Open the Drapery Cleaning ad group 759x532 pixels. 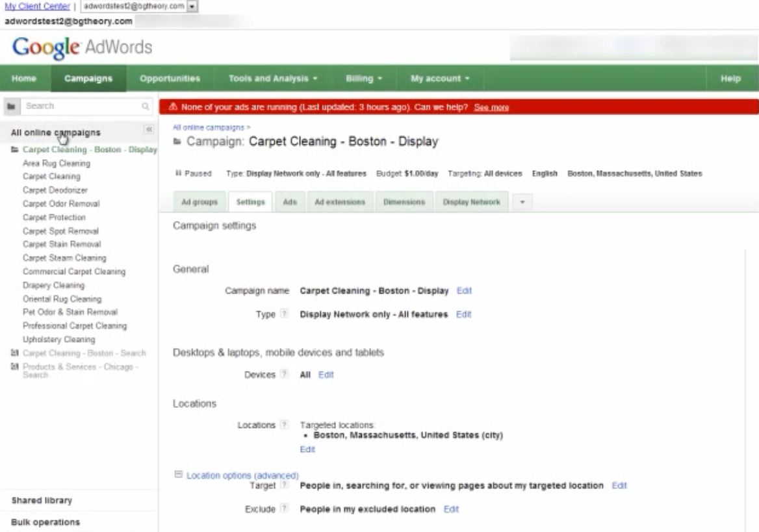(x=53, y=285)
